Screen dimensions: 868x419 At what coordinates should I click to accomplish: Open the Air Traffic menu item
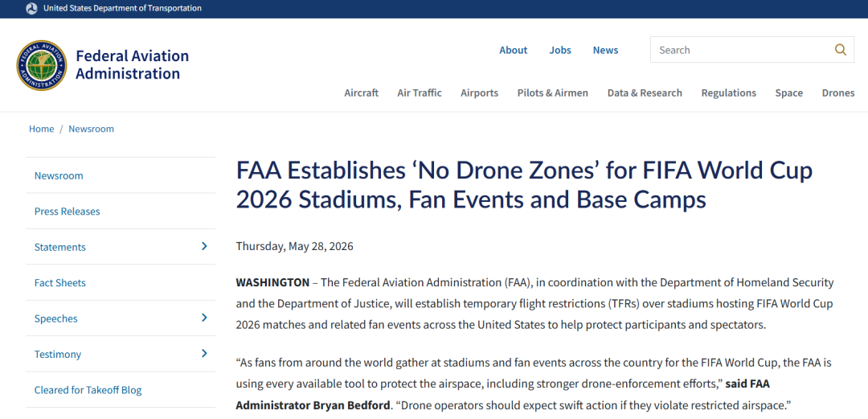pyautogui.click(x=420, y=93)
